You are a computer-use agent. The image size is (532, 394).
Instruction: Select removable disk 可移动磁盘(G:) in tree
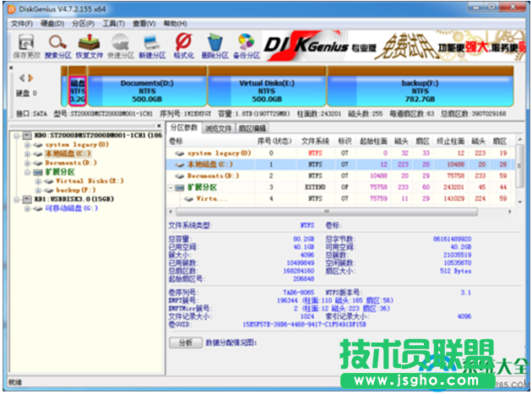[x=72, y=208]
